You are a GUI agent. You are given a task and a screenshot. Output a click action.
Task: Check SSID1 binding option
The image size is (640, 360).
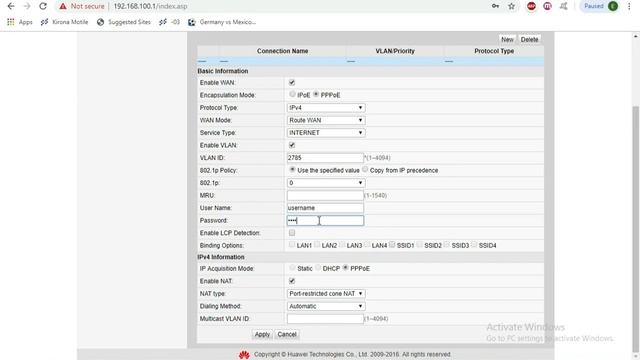pyautogui.click(x=392, y=244)
